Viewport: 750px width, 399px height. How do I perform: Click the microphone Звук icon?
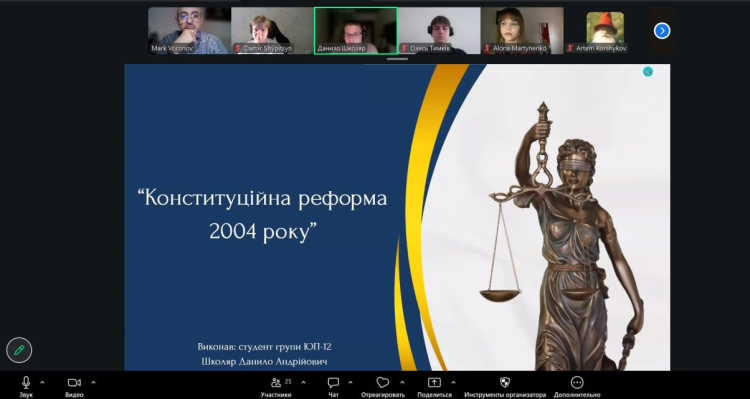click(26, 382)
